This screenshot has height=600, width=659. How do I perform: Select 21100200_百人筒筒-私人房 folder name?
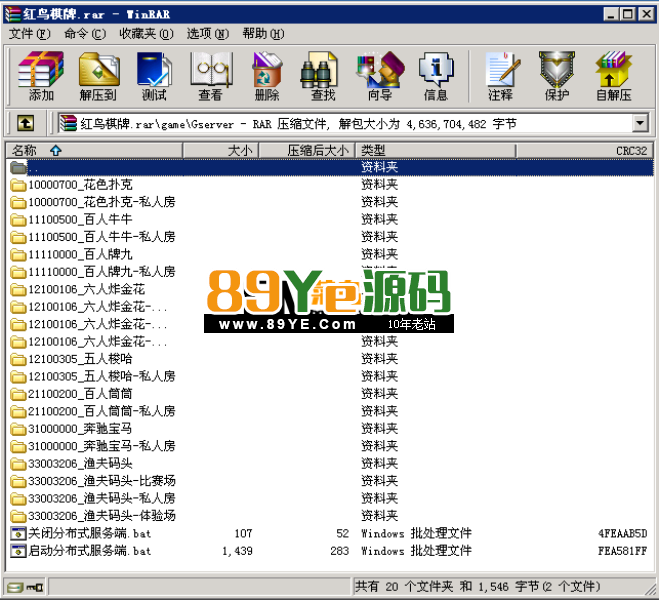[x=102, y=411]
